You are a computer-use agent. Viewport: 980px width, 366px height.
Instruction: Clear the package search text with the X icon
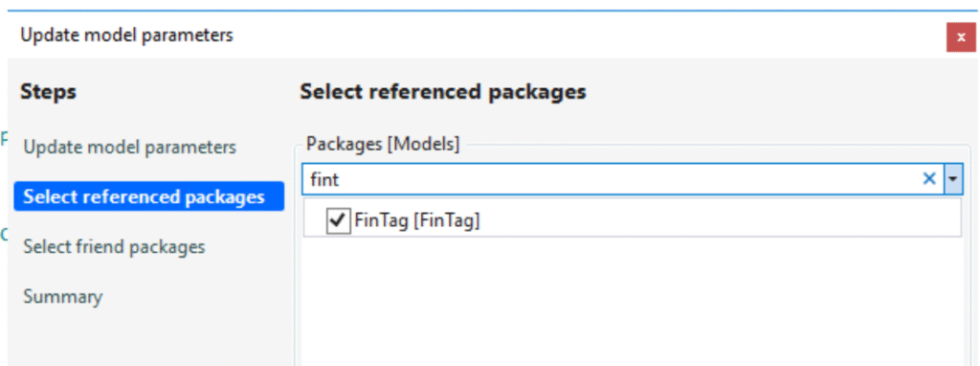pyautogui.click(x=929, y=179)
